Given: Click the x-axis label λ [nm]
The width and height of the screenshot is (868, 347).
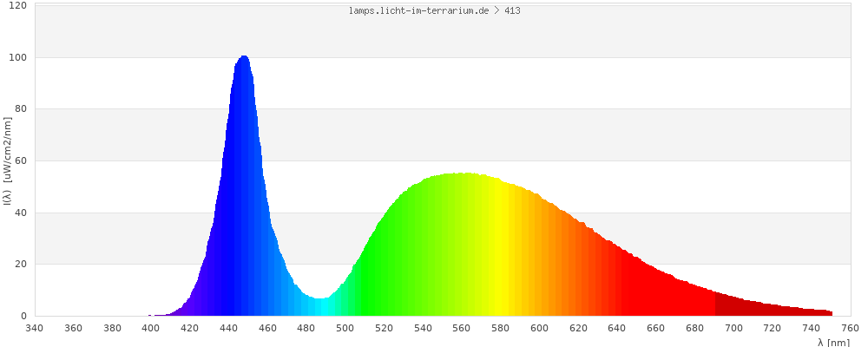Looking at the screenshot, I should [832, 342].
